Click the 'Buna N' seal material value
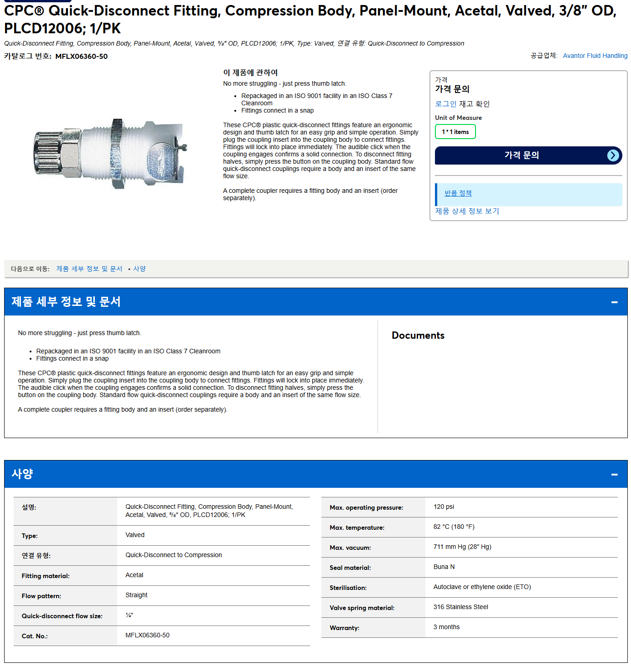631x672 pixels. [444, 567]
